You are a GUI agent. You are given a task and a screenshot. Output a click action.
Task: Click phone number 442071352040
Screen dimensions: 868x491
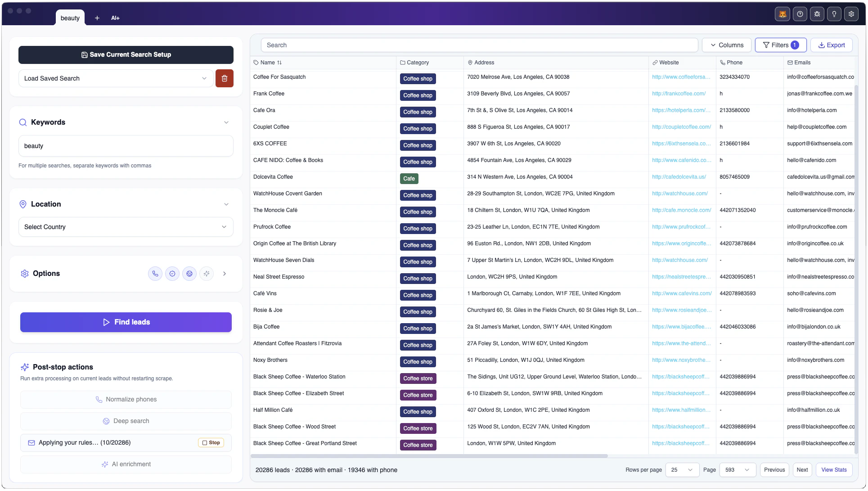click(x=738, y=210)
